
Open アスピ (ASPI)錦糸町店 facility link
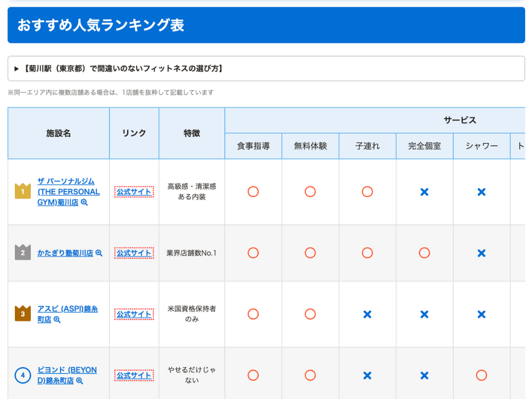tap(68, 314)
